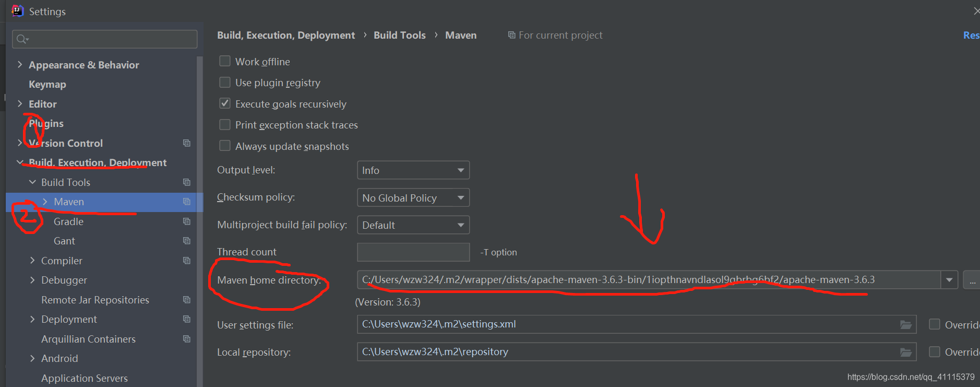Expand the Maven node arrow
980x387 pixels.
[x=45, y=202]
